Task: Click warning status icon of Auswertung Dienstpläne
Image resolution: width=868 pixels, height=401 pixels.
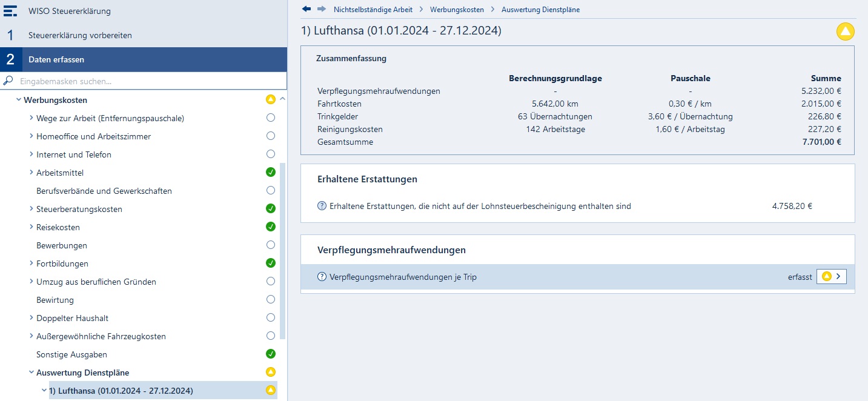Action: pyautogui.click(x=271, y=372)
